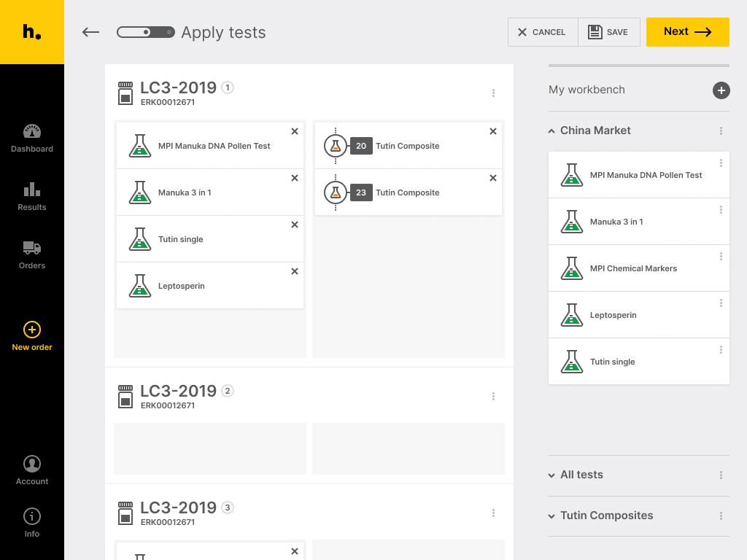Click the jar icon of sample 1
Viewport: 747px width, 560px height.
pyautogui.click(x=125, y=93)
